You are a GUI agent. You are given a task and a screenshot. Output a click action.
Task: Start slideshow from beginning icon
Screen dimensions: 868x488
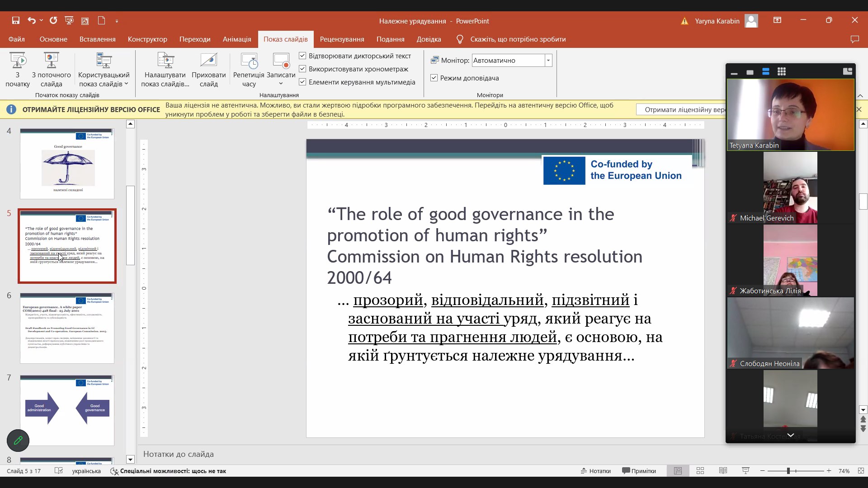click(18, 61)
